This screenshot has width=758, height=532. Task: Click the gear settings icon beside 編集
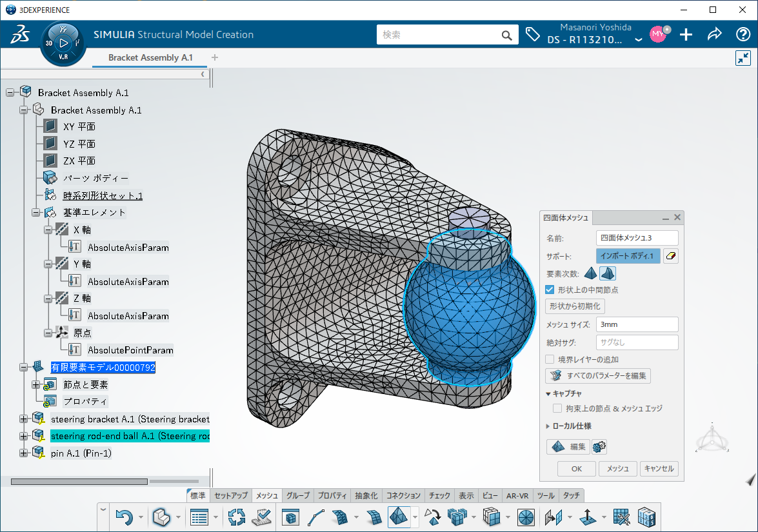tap(599, 447)
